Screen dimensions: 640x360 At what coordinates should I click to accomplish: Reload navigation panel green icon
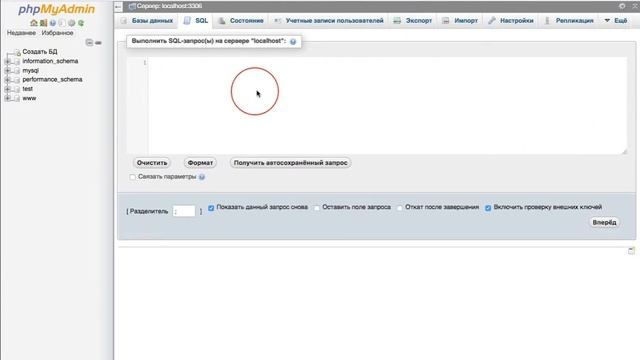[81, 23]
